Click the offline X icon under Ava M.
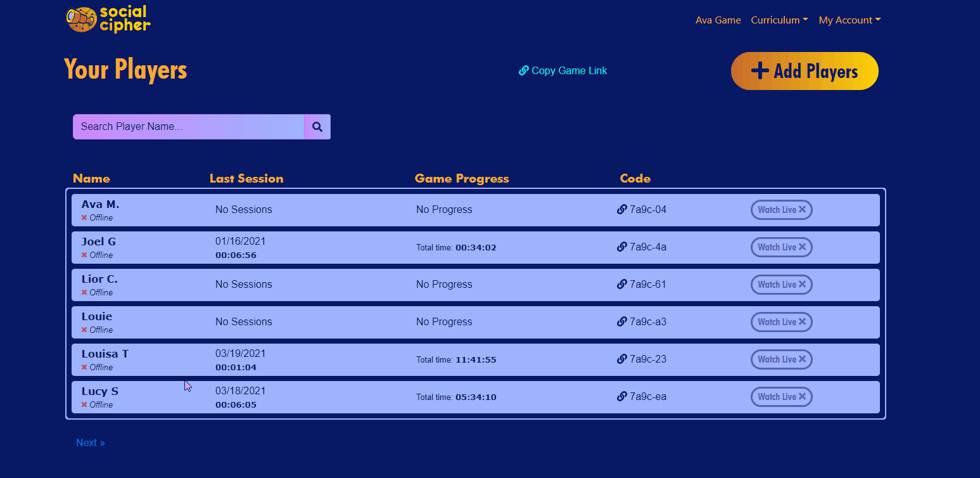 coord(84,217)
